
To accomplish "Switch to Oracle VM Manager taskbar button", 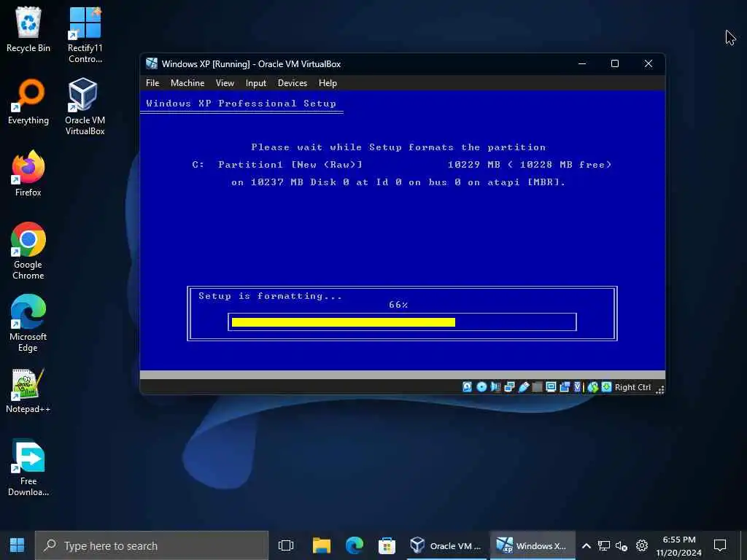I will coord(446,545).
